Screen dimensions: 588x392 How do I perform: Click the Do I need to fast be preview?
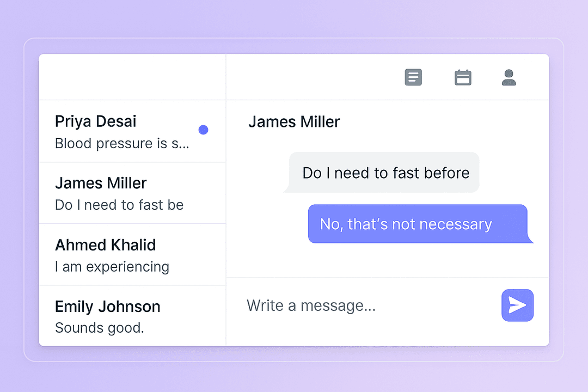119,205
